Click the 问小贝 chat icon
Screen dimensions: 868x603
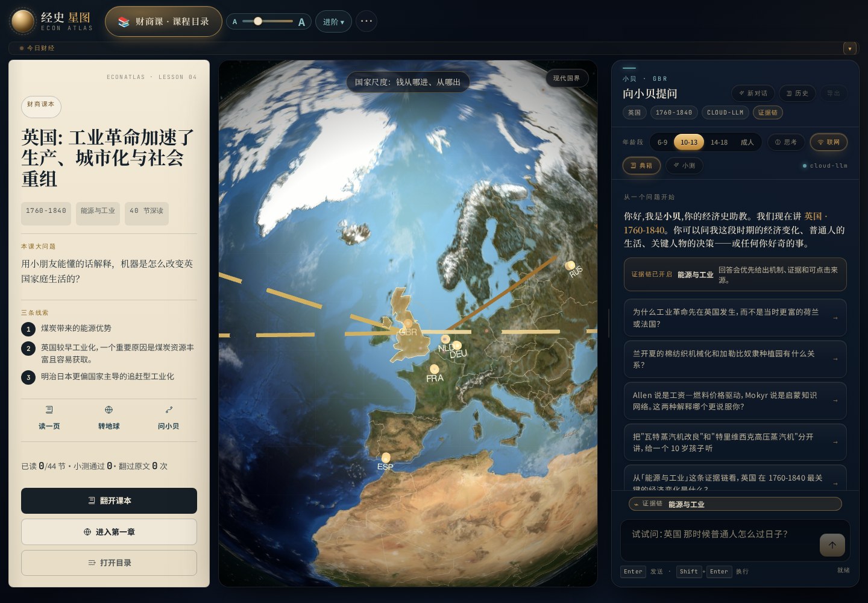point(169,409)
